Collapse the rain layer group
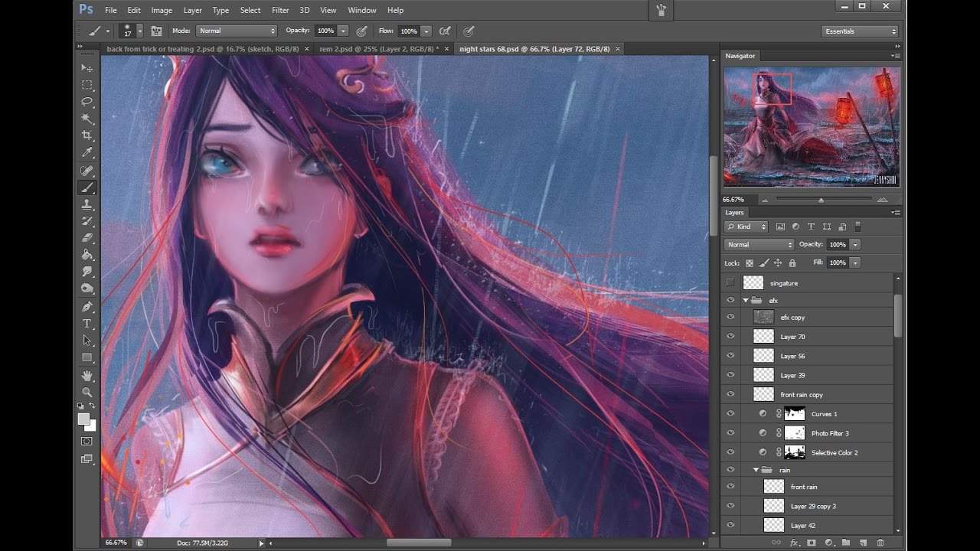 point(756,470)
